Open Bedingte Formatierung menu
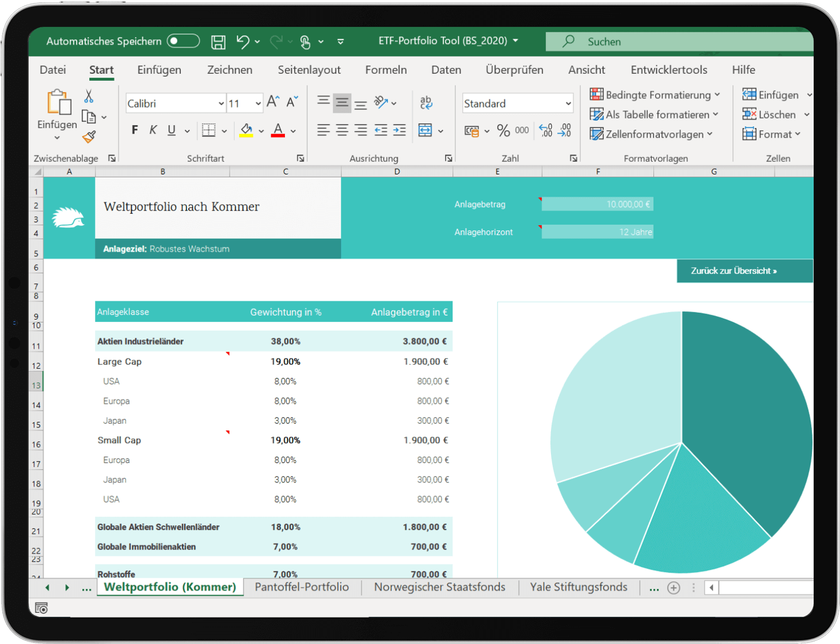This screenshot has height=644, width=840. coord(655,94)
